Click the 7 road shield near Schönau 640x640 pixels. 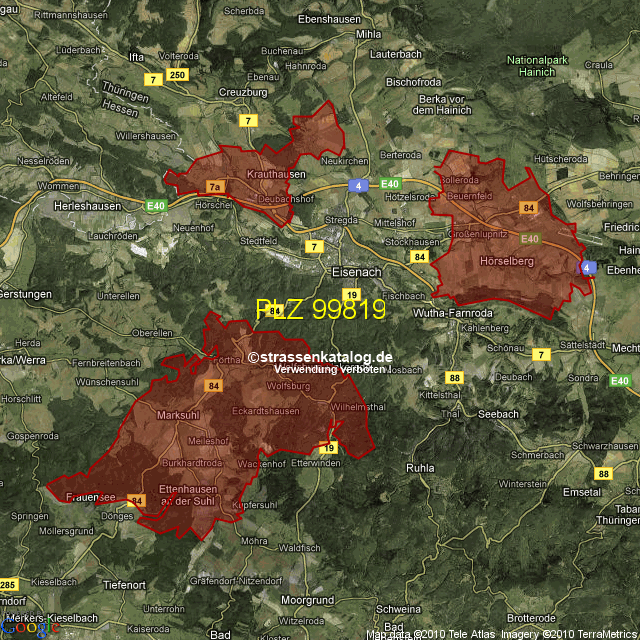pos(542,355)
